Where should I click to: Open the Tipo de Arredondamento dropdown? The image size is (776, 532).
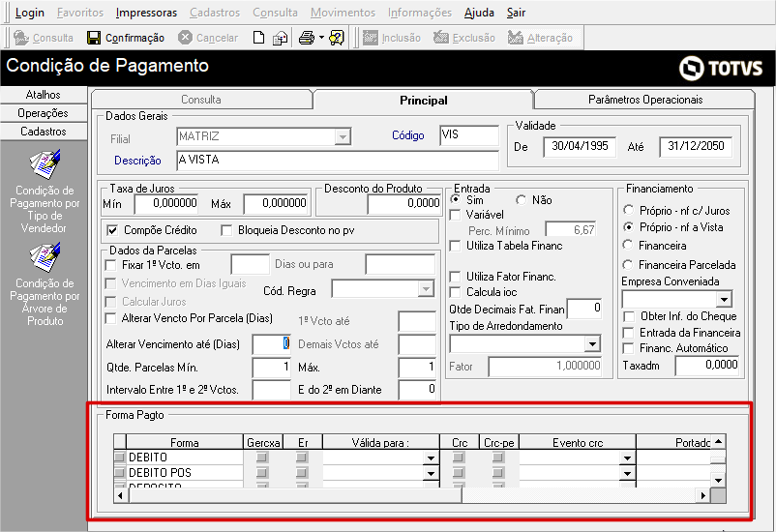point(592,344)
